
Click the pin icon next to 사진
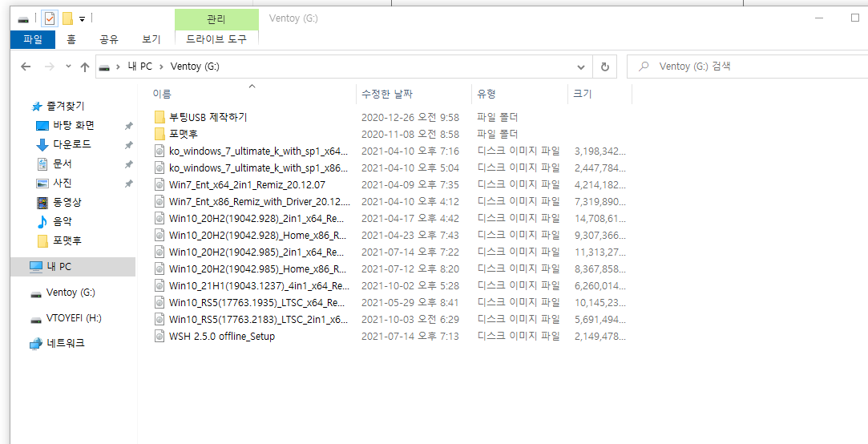coord(128,184)
